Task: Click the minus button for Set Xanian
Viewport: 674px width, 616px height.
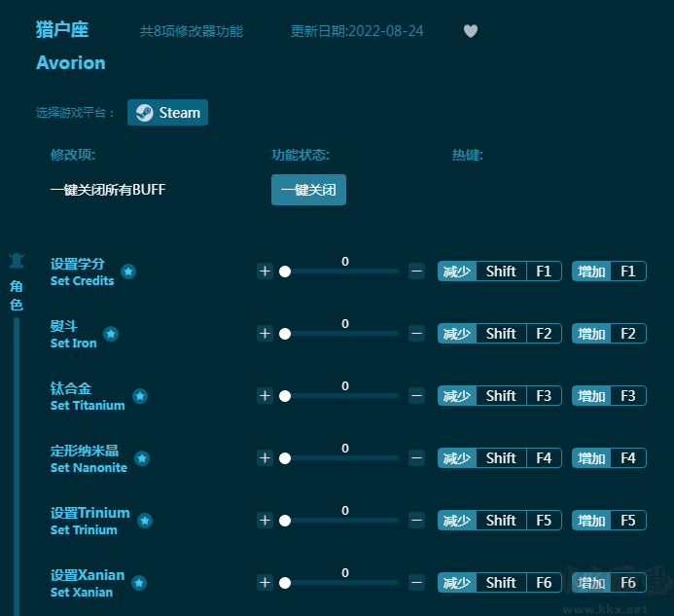Action: click(416, 583)
